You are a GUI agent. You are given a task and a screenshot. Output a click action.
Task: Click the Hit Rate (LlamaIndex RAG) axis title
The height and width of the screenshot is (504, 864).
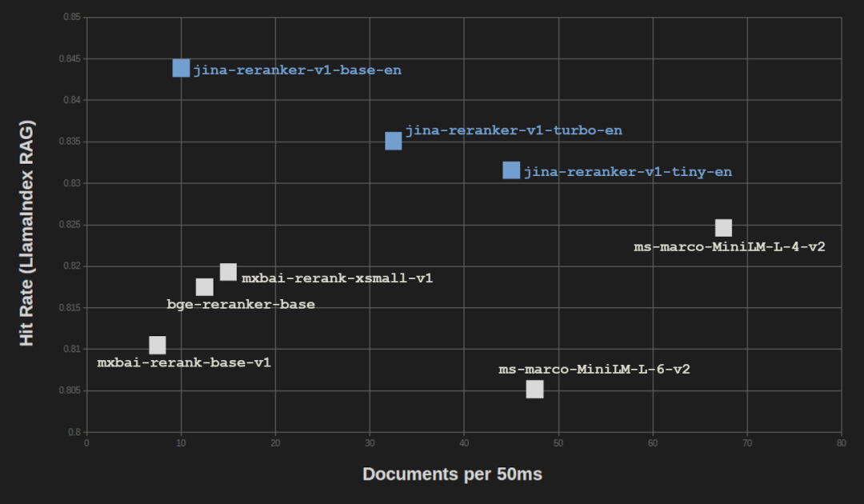click(x=26, y=233)
